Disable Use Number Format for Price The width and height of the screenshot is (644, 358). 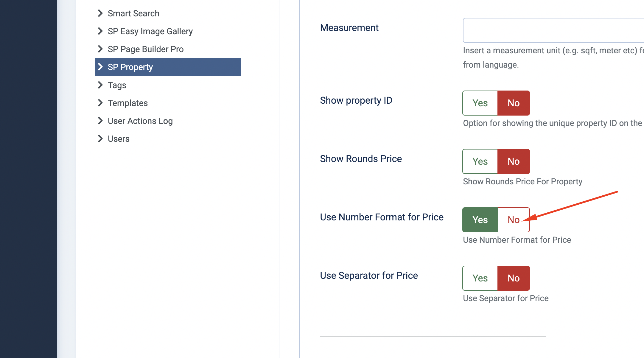coord(514,220)
